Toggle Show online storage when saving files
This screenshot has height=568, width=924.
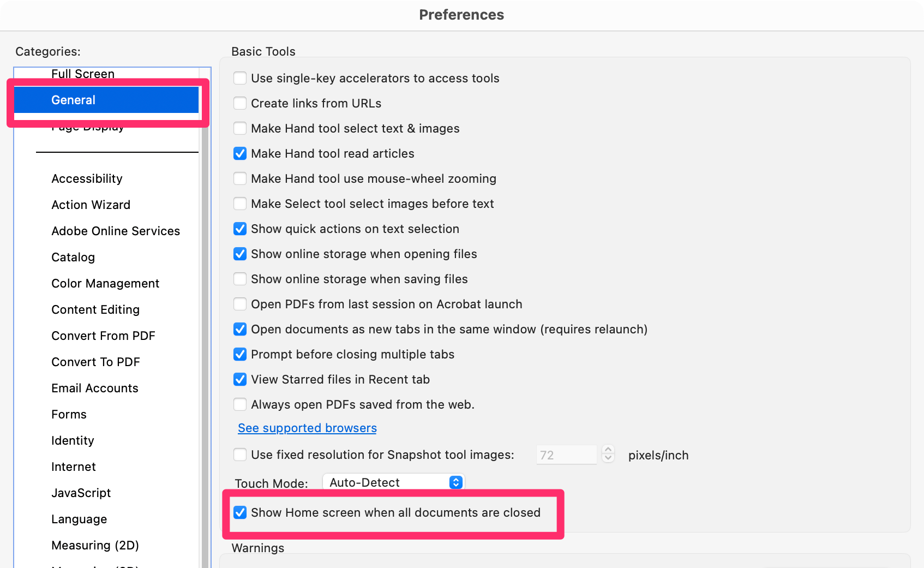pos(240,279)
